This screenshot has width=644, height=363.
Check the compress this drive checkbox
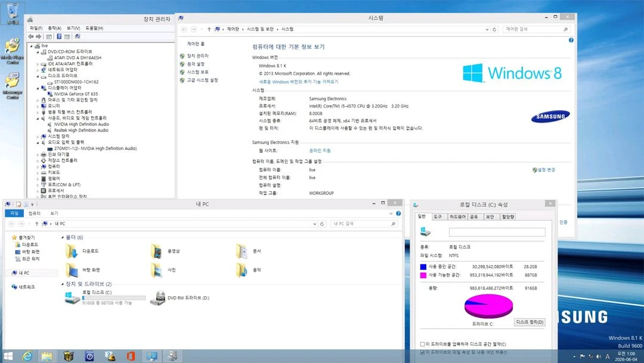(x=422, y=344)
